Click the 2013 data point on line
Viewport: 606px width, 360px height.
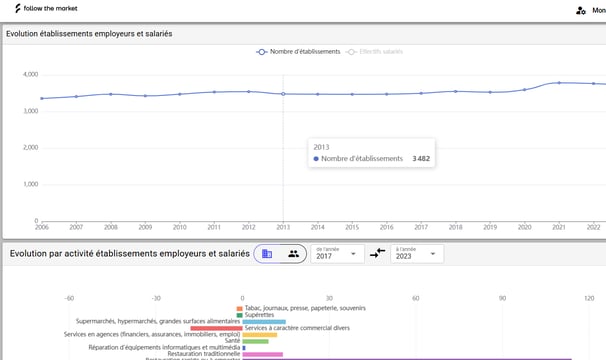(283, 94)
